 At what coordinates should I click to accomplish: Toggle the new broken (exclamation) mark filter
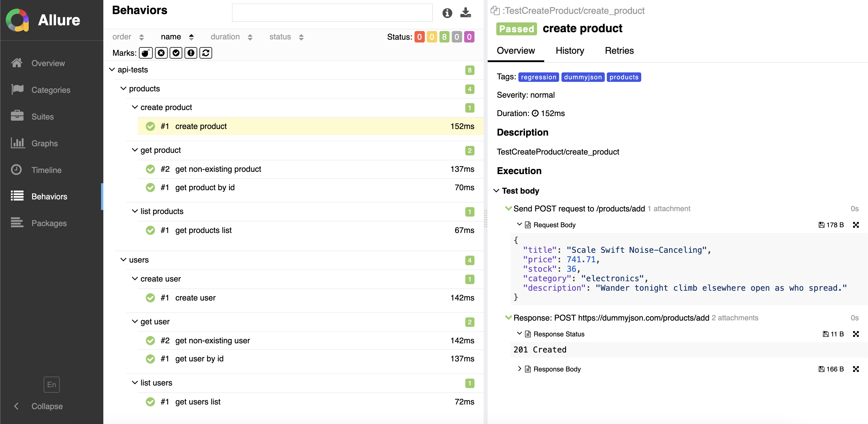[191, 53]
